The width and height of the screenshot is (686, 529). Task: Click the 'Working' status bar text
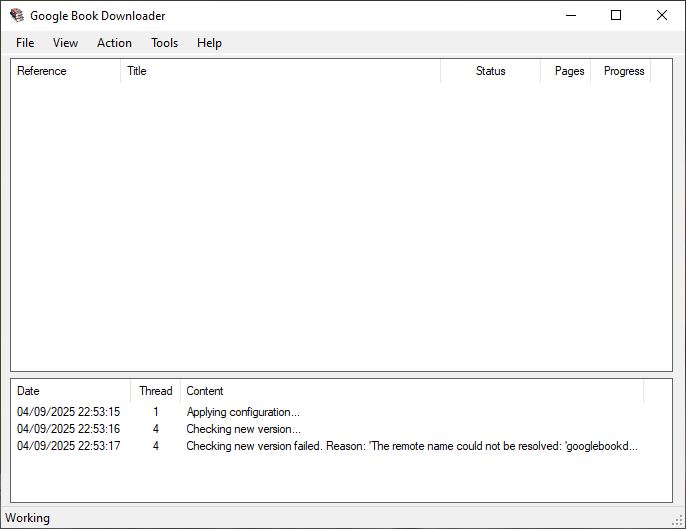pos(27,518)
